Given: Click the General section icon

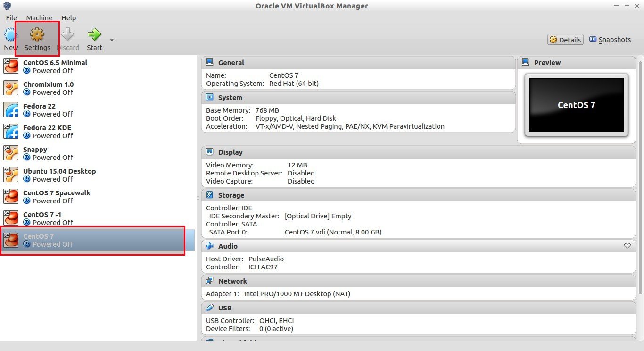Looking at the screenshot, I should pyautogui.click(x=210, y=62).
